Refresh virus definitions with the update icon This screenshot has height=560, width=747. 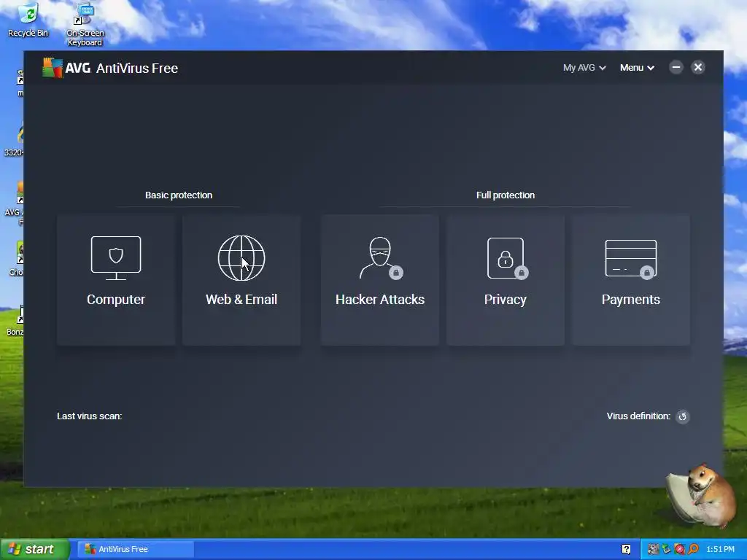[682, 416]
